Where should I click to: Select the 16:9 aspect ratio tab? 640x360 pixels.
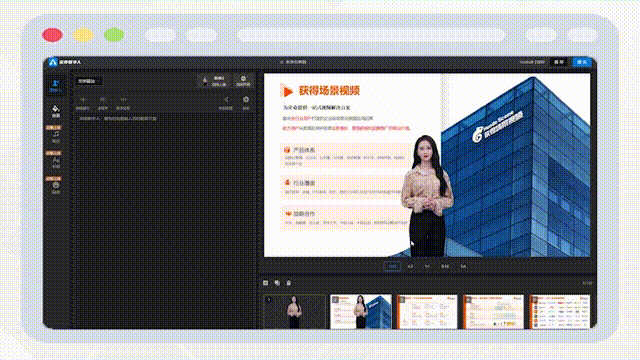point(392,266)
